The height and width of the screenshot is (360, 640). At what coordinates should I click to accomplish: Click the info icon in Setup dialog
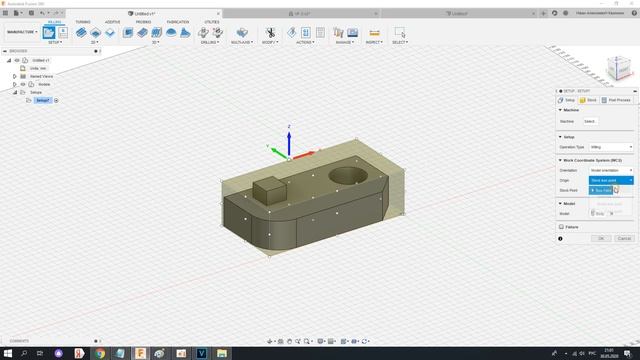(x=560, y=239)
